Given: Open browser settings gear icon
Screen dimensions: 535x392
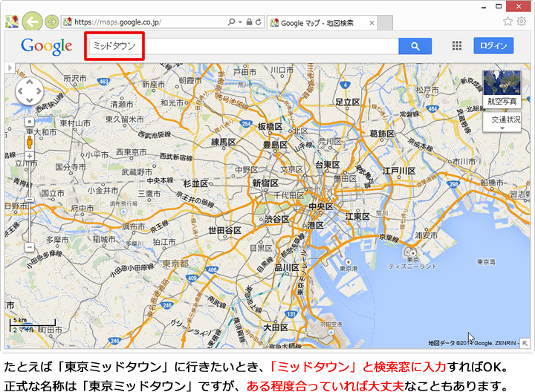Looking at the screenshot, I should tap(522, 22).
